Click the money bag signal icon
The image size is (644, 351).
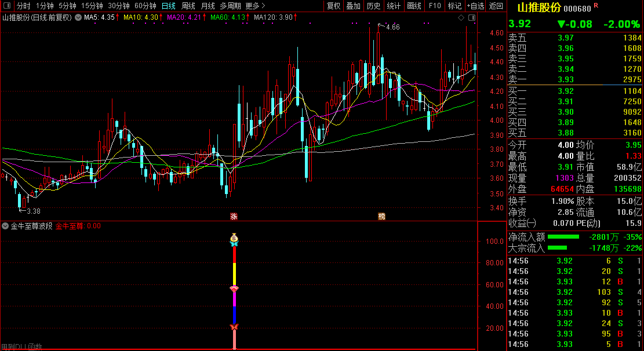coord(234,237)
